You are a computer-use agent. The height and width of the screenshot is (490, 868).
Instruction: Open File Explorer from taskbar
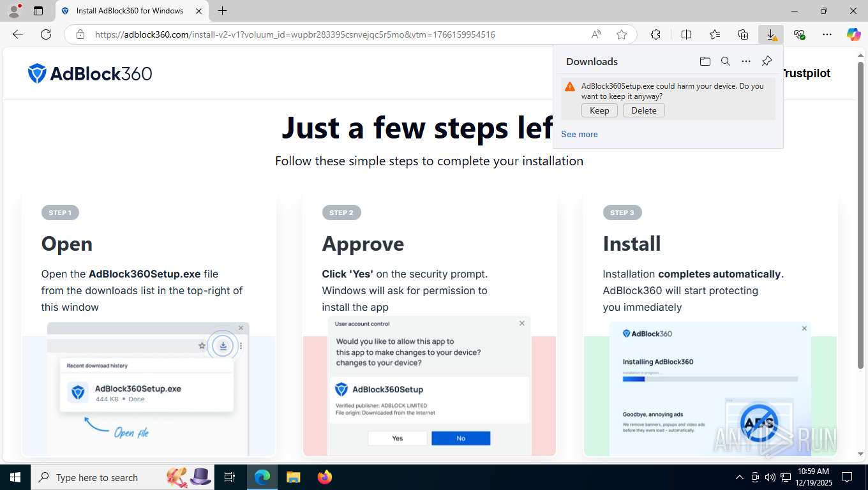pos(293,477)
